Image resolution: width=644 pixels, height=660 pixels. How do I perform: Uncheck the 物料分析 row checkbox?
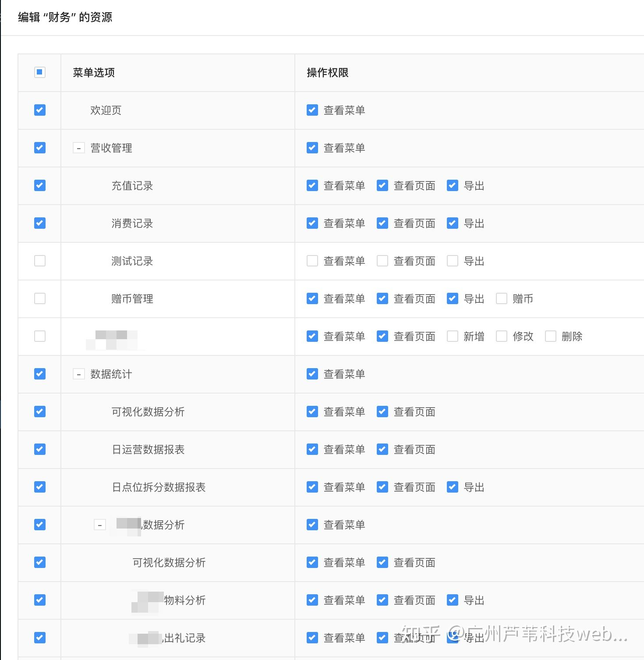pos(39,600)
